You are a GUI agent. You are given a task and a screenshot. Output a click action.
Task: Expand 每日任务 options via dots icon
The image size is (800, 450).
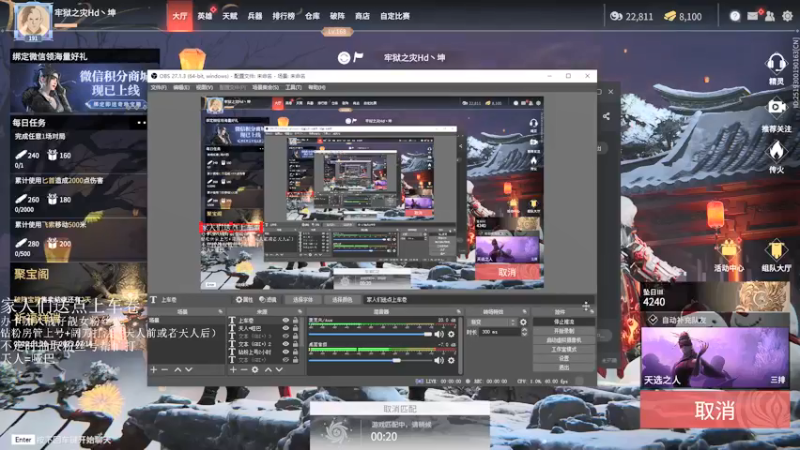pyautogui.click(x=141, y=123)
